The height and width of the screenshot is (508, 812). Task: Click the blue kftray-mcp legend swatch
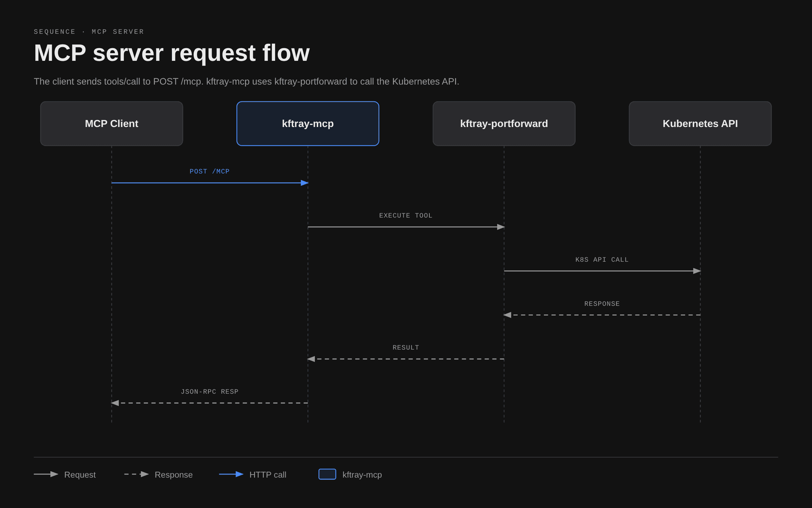pyautogui.click(x=327, y=474)
